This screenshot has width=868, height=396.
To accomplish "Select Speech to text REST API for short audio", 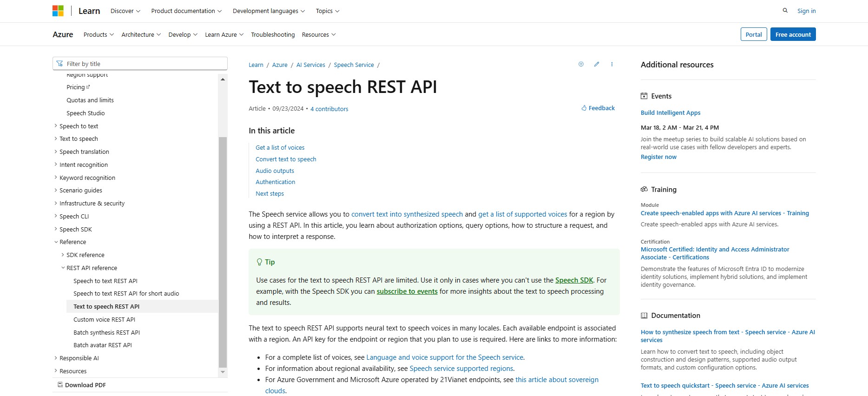I will (126, 293).
